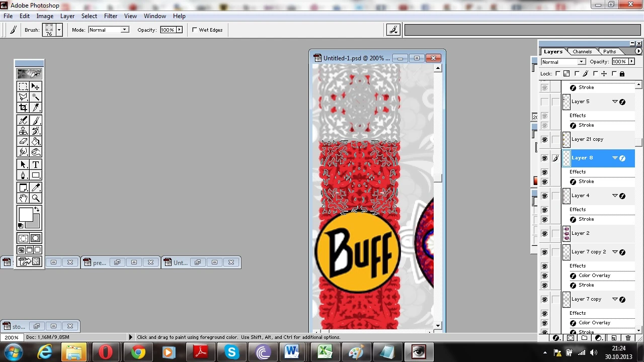Collapse Layer 7 copy 2 effects
644x362 pixels.
pyautogui.click(x=615, y=252)
